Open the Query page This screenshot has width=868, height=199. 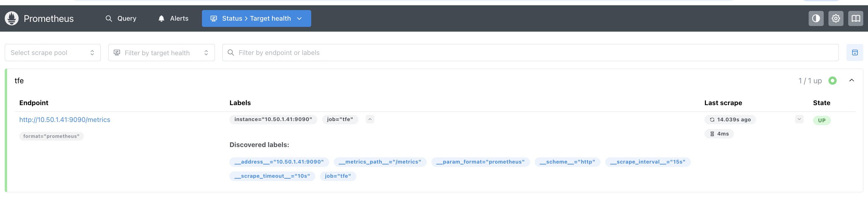(x=121, y=19)
